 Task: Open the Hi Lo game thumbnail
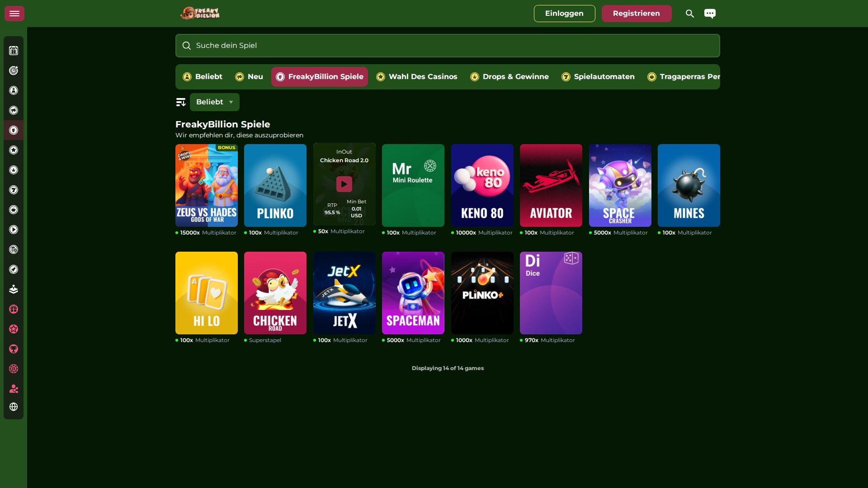tap(207, 293)
